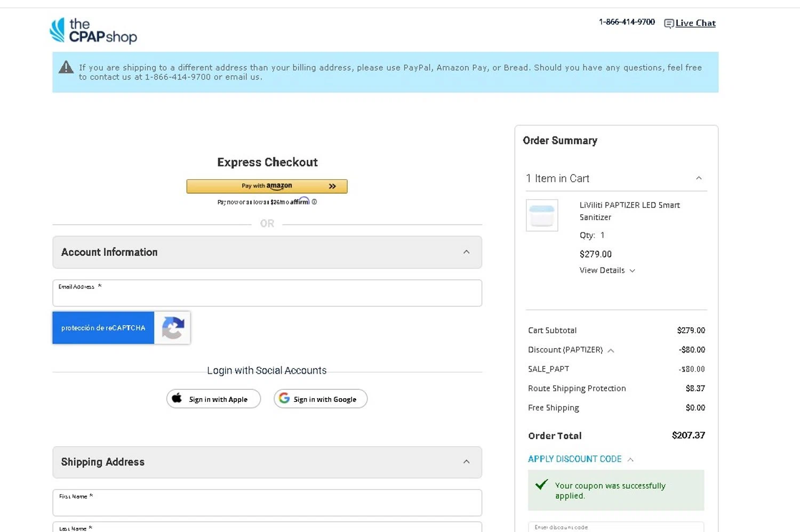Viewport: 800px width, 532px height.
Task: Expand View Details for the product
Action: tap(607, 270)
